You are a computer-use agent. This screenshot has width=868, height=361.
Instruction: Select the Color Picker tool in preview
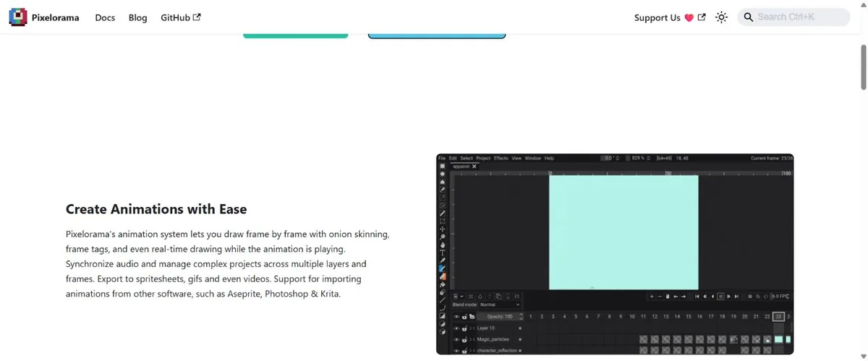point(443,260)
